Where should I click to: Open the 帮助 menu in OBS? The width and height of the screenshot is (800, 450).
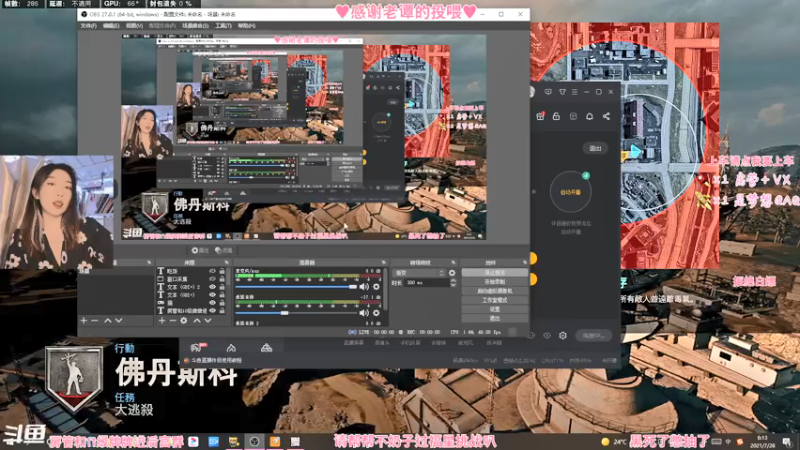[246, 26]
